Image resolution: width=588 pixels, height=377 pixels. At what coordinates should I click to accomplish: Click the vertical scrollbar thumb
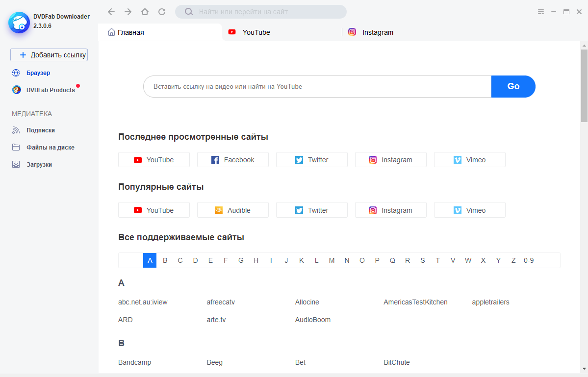click(584, 85)
